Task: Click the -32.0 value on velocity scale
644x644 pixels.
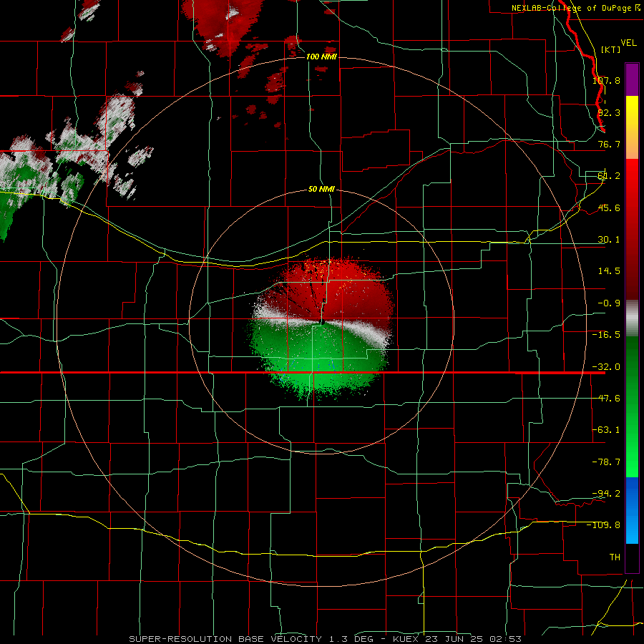Action: [x=606, y=367]
